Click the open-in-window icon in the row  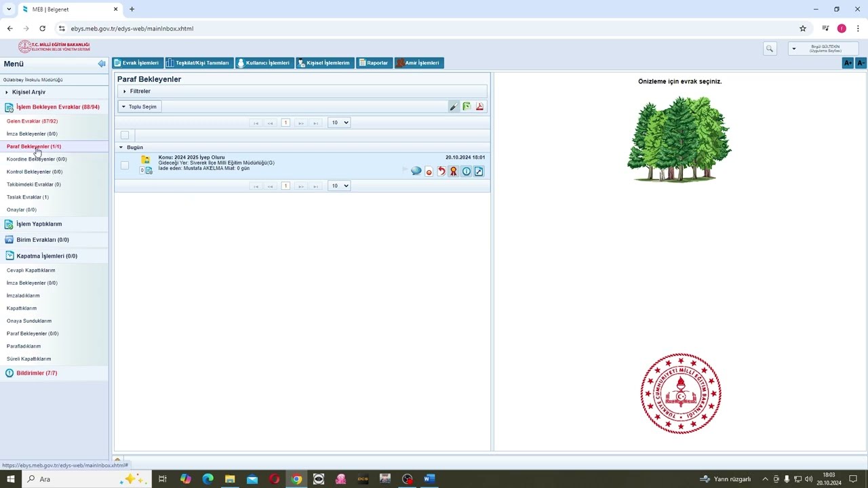(x=479, y=171)
